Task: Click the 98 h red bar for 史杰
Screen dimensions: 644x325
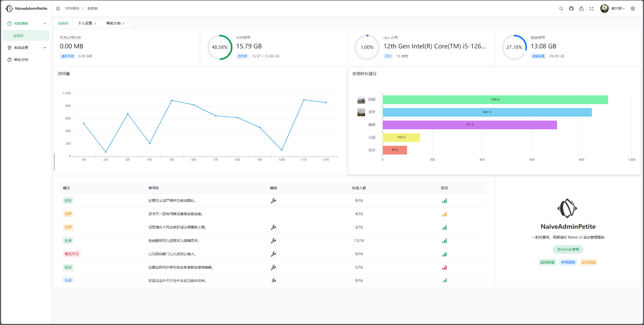Action: [395, 150]
